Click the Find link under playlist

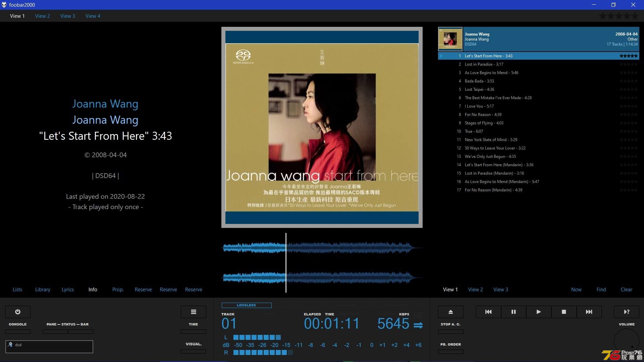pyautogui.click(x=601, y=289)
